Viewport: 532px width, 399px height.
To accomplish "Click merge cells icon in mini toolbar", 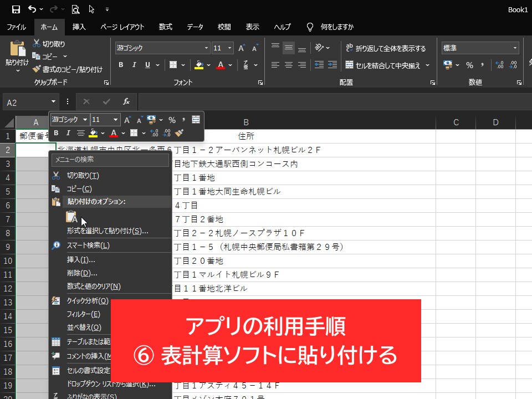I will point(196,120).
